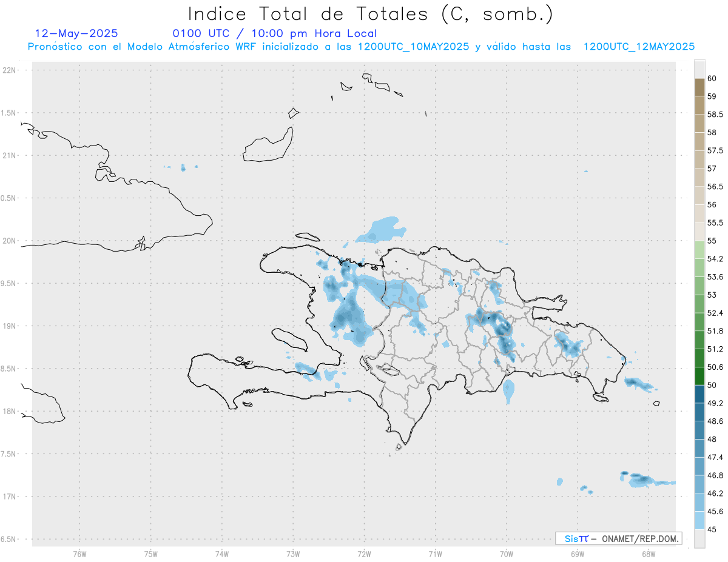This screenshot has width=728, height=562.
Task: Click the colorbar value '56.5'
Action: coord(715,187)
